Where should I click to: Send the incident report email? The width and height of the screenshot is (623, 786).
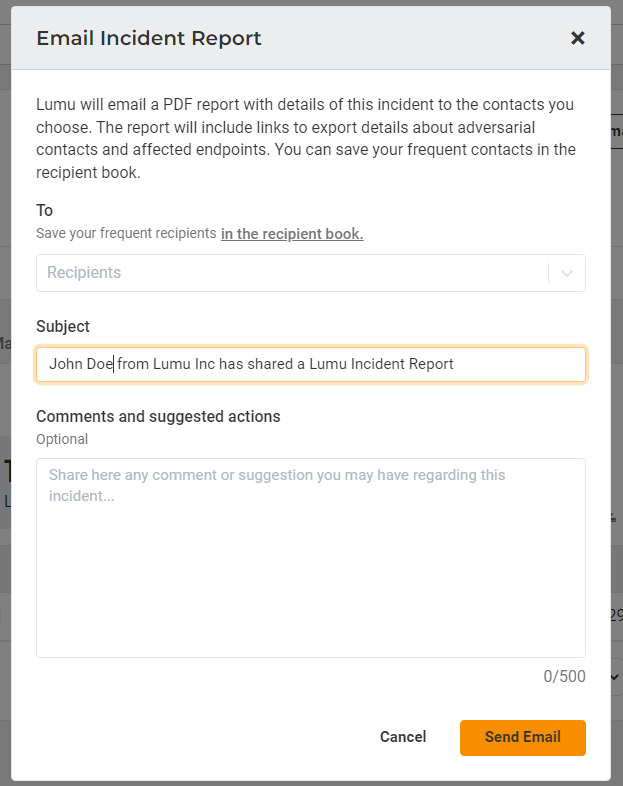(x=522, y=737)
